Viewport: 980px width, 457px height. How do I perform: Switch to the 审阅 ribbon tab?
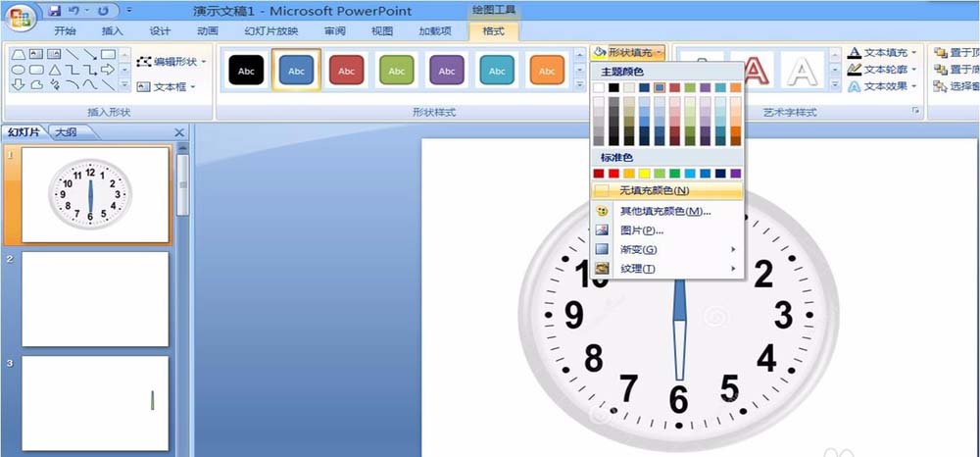pyautogui.click(x=335, y=31)
